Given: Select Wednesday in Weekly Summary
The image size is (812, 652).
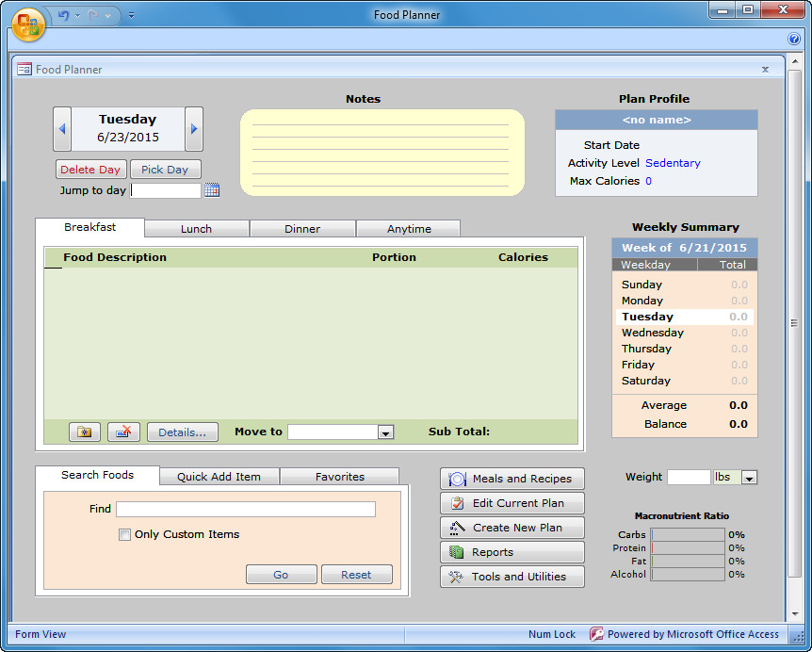Looking at the screenshot, I should pos(685,333).
